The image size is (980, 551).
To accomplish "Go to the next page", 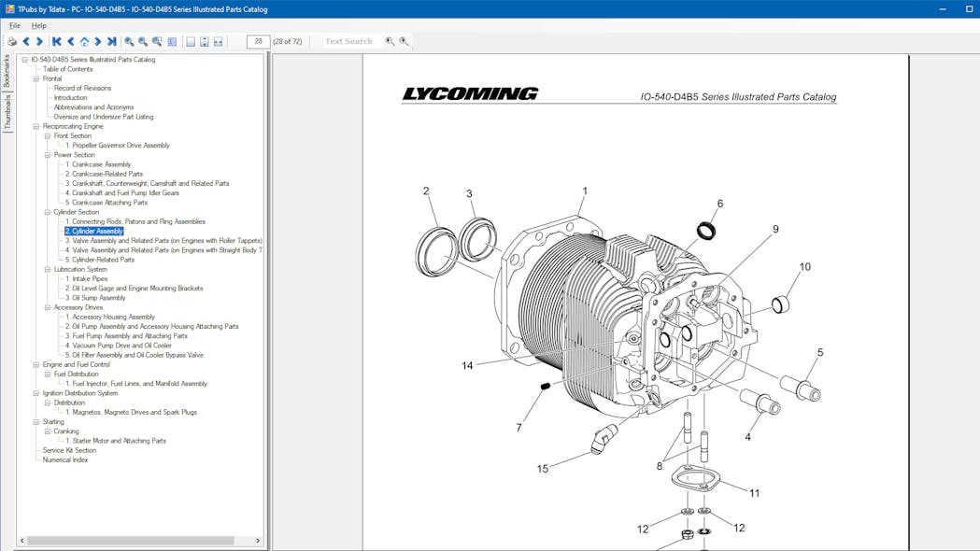I will tap(97, 41).
